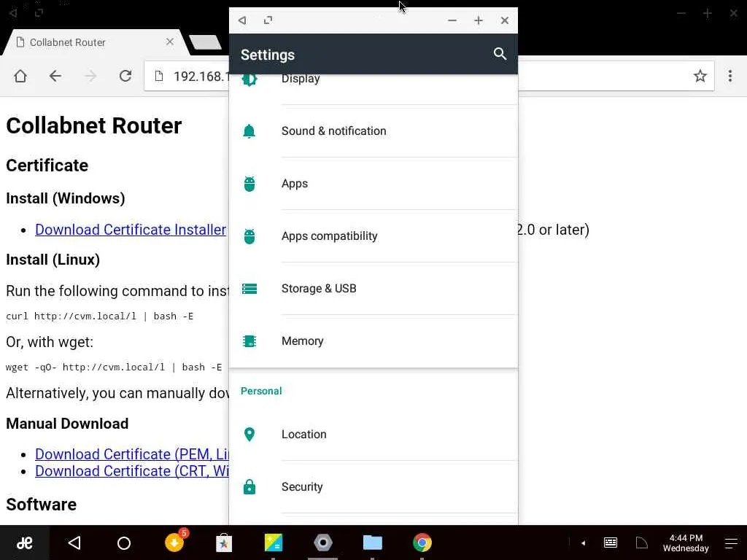Open Sound & notification settings
The image size is (747, 560).
(x=373, y=131)
